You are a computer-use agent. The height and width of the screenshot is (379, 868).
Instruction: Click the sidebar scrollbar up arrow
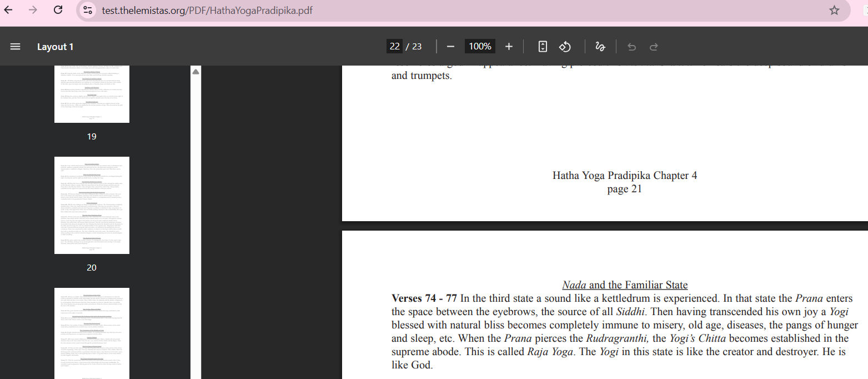195,72
